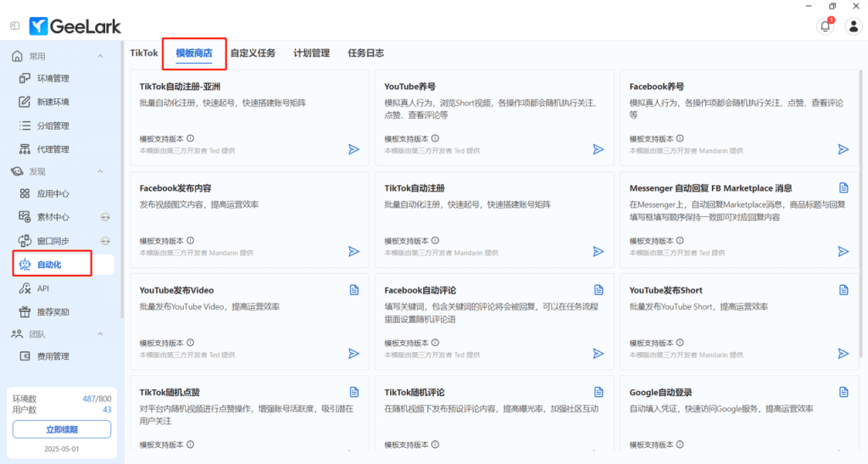Click the notification bell icon
868x464 pixels.
point(825,26)
